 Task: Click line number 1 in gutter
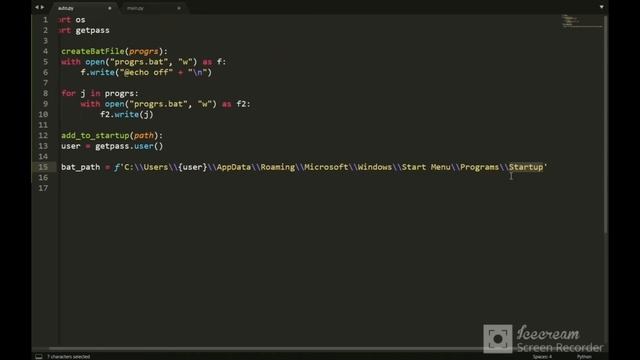(x=45, y=20)
